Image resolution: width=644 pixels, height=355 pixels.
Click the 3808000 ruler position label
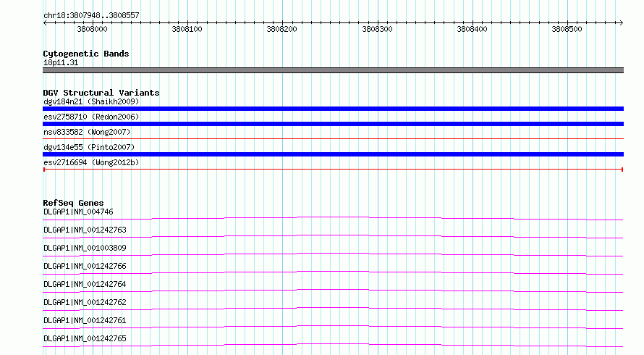(92, 29)
